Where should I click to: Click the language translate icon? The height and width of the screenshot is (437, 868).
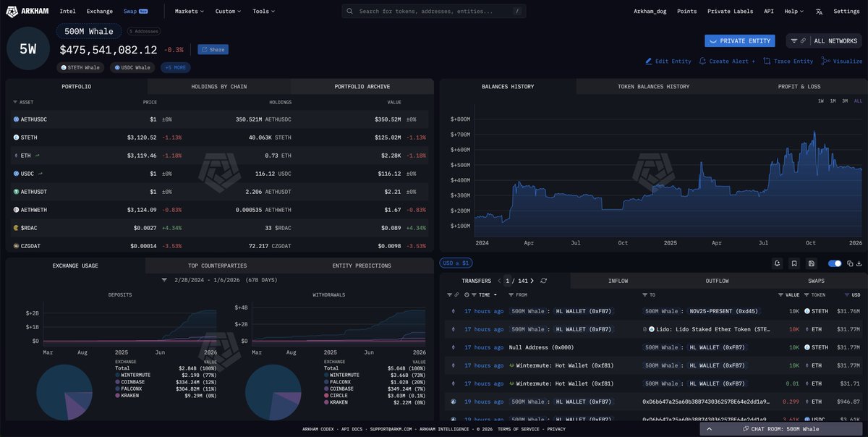[x=819, y=12]
